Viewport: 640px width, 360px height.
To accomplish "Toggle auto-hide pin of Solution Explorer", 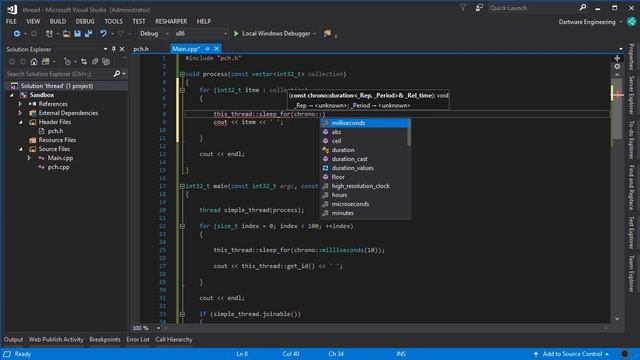I will pos(113,49).
